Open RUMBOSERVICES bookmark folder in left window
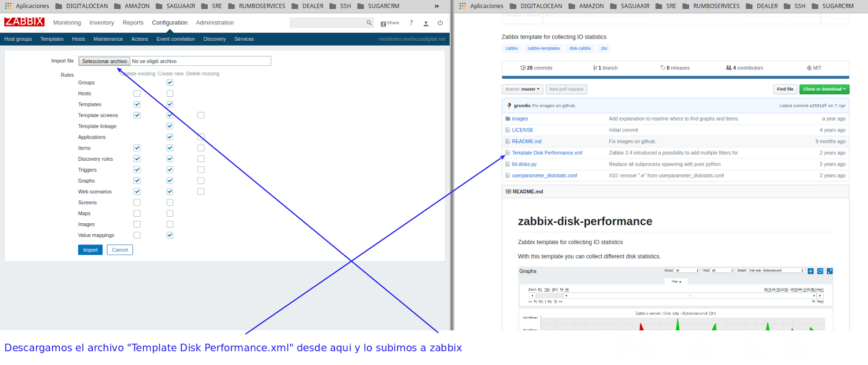 tap(257, 6)
